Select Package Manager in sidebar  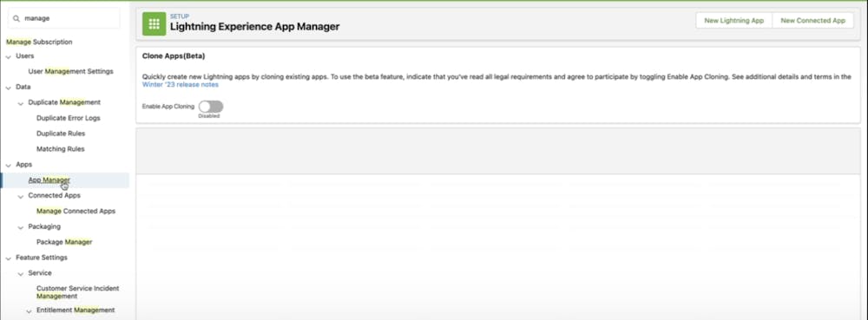(64, 242)
